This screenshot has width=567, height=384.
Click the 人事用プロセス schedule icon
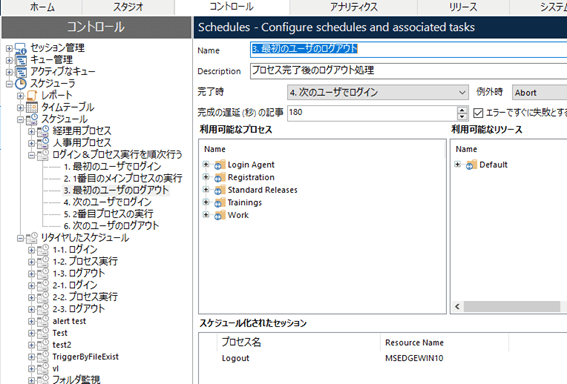43,143
